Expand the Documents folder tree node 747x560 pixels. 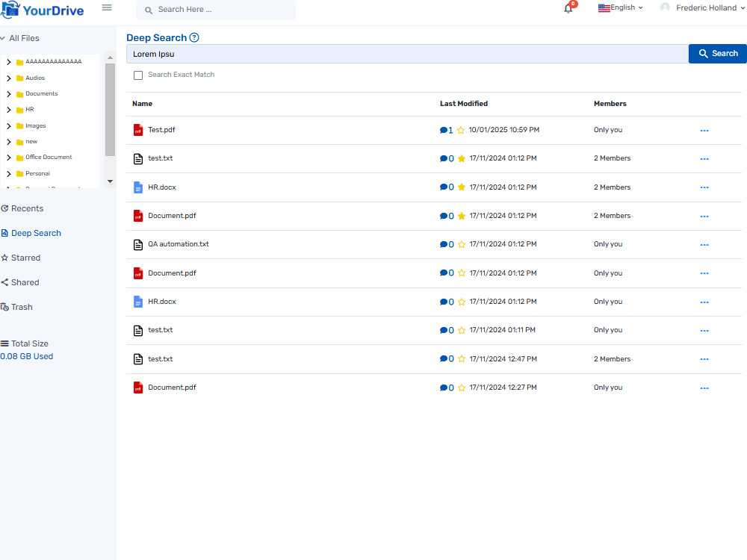click(x=8, y=94)
